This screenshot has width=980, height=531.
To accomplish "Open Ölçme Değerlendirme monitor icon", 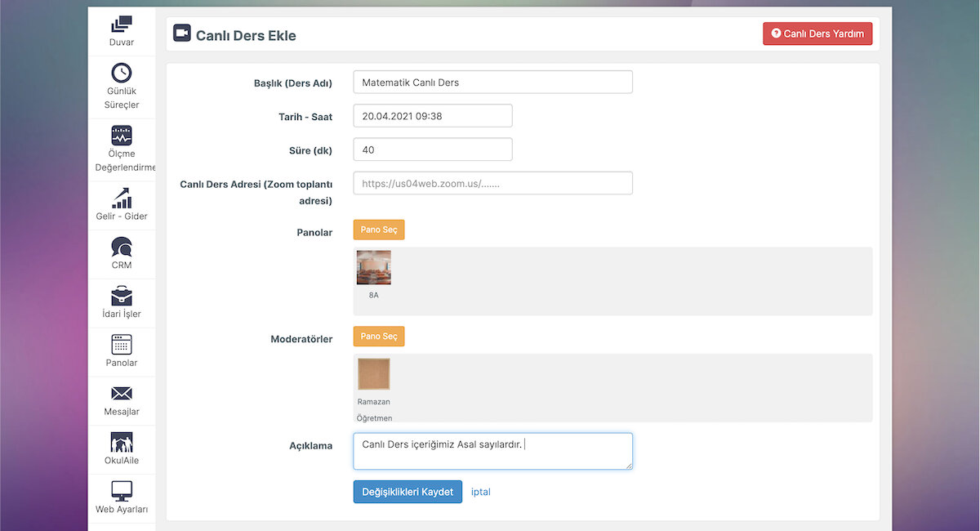I will 122,136.
